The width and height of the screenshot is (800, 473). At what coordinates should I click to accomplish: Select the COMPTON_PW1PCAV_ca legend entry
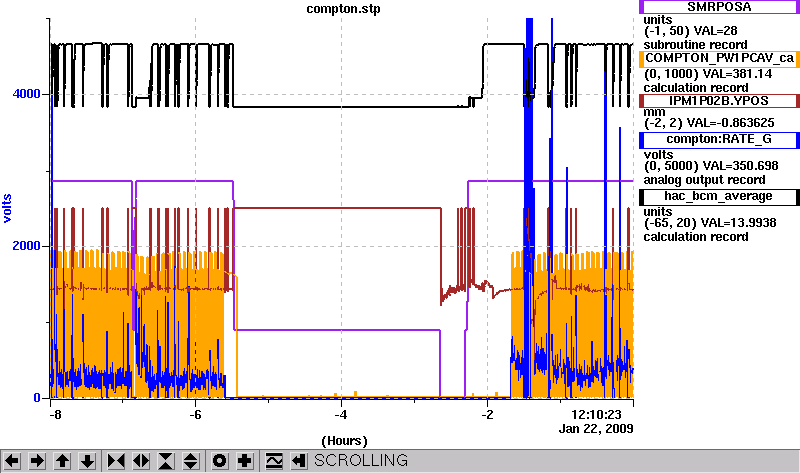click(x=719, y=59)
